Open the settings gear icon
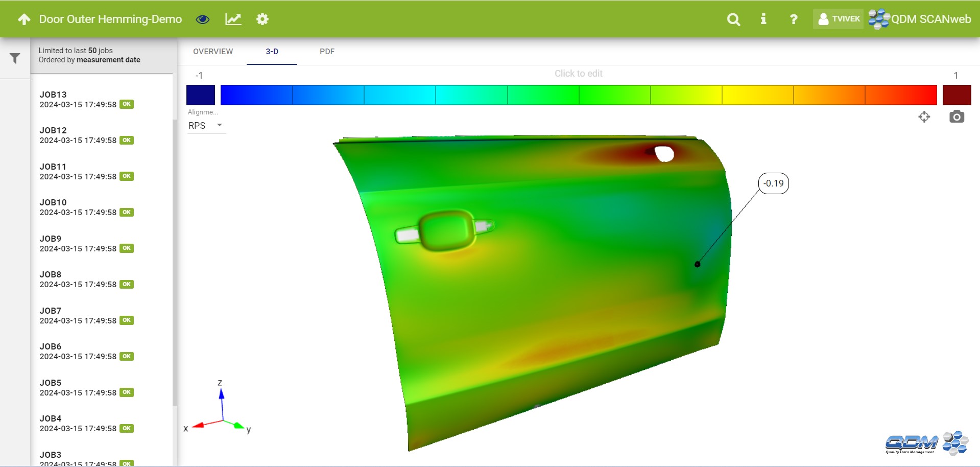Viewport: 980px width, 467px height. click(262, 19)
